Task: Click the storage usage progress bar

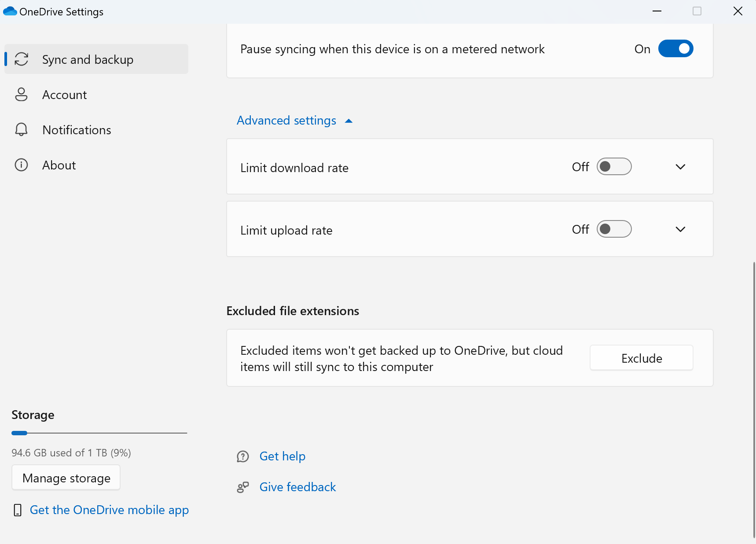Action: point(99,433)
